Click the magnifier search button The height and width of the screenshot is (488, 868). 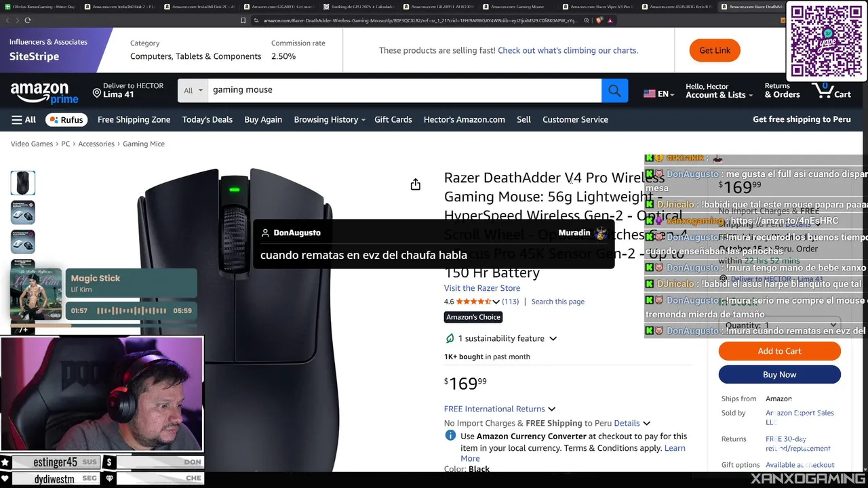point(614,90)
